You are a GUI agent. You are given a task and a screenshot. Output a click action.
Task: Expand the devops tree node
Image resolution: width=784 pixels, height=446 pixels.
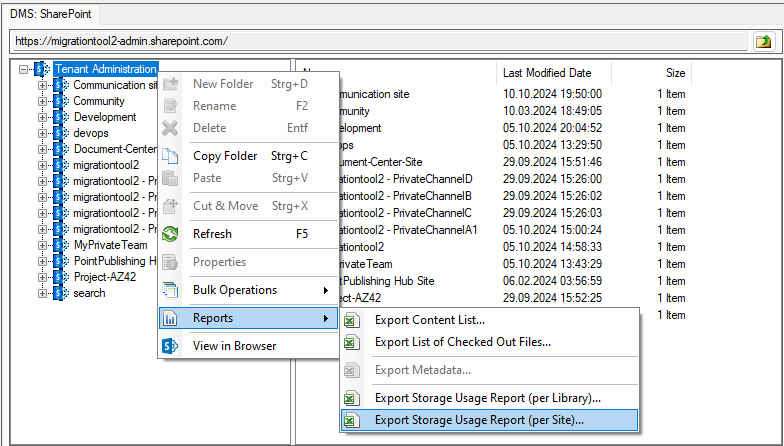click(x=42, y=134)
